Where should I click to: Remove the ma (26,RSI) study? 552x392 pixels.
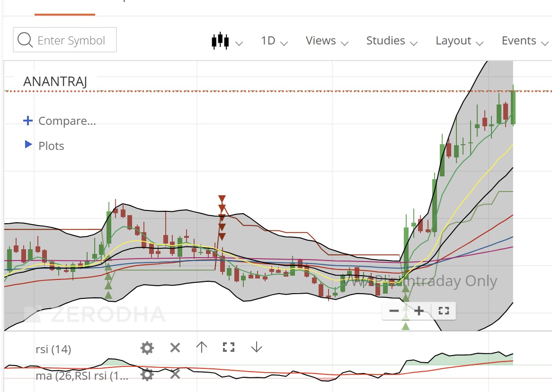(x=175, y=374)
